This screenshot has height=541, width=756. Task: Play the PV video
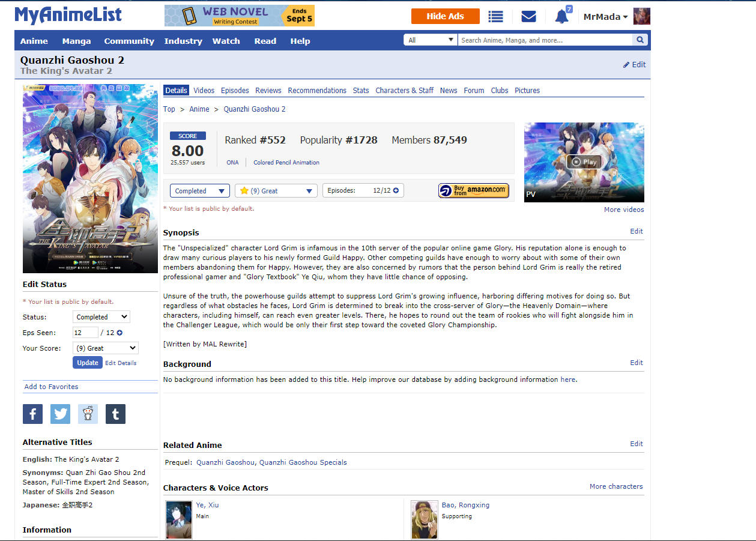(x=584, y=162)
